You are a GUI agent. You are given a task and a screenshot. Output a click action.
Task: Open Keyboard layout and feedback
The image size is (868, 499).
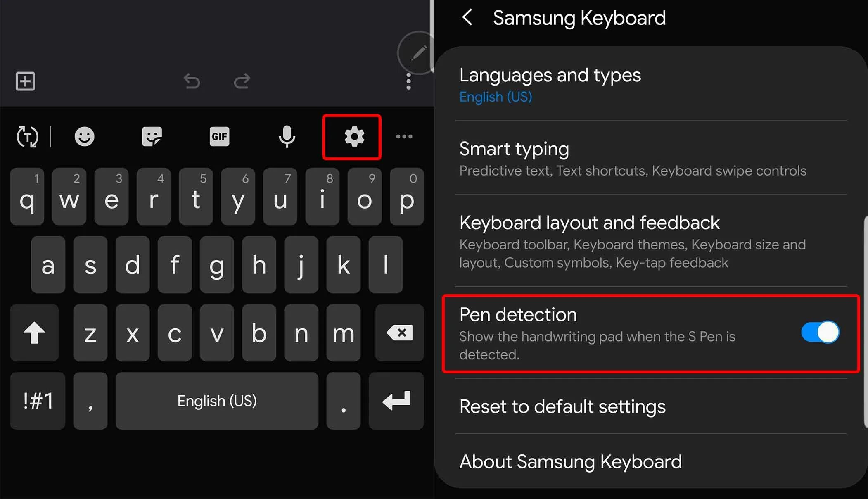(651, 242)
